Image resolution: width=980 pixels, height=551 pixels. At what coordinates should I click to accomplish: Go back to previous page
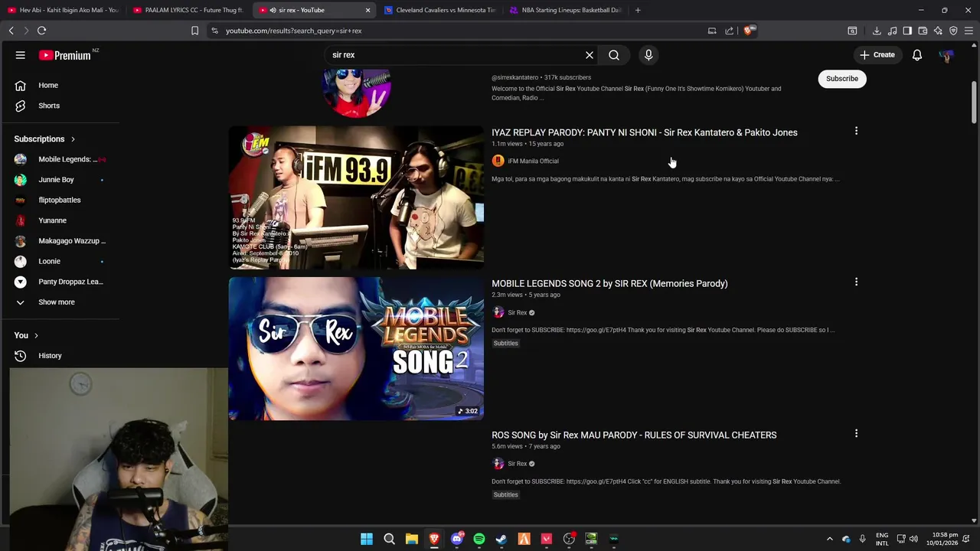(11, 31)
